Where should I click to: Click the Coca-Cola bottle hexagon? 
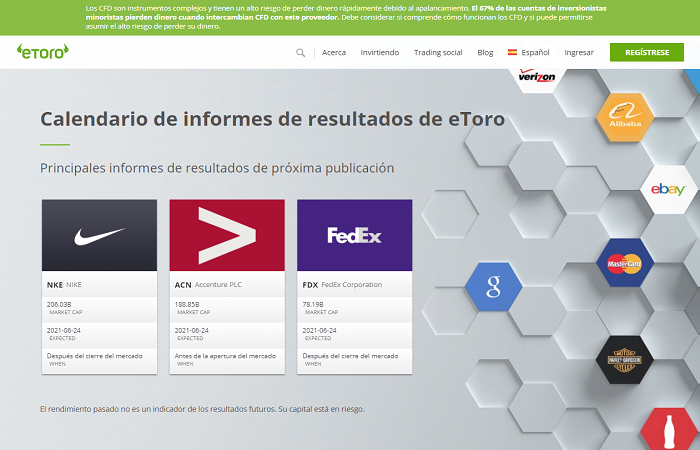668,429
